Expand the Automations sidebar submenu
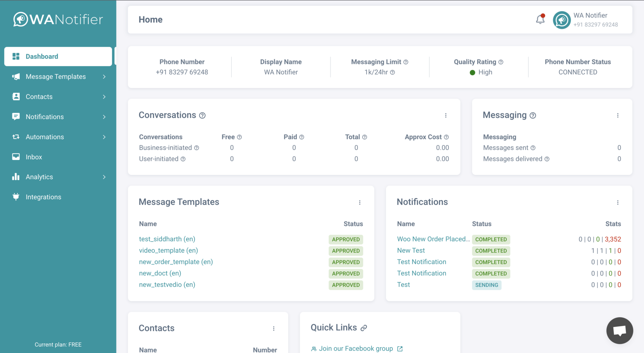Image resolution: width=644 pixels, height=353 pixels. click(104, 137)
